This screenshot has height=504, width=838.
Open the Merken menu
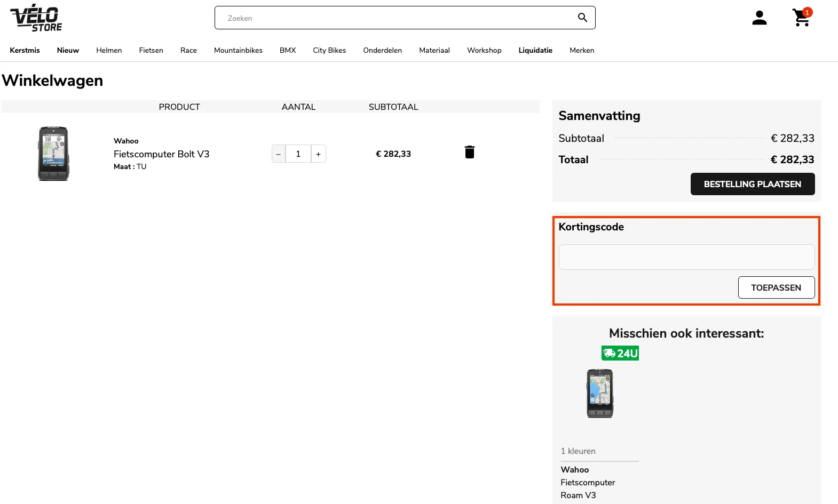click(x=581, y=50)
